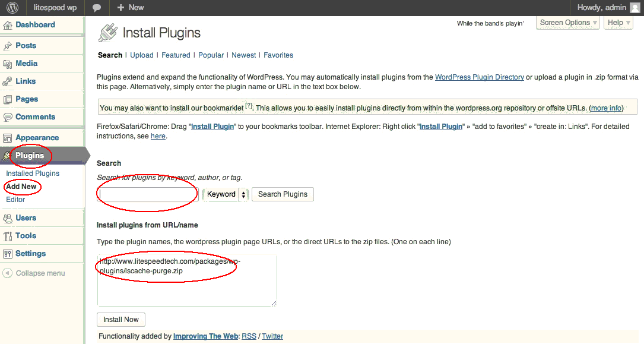The width and height of the screenshot is (644, 344).
Task: Go to Users menu
Action: point(26,218)
